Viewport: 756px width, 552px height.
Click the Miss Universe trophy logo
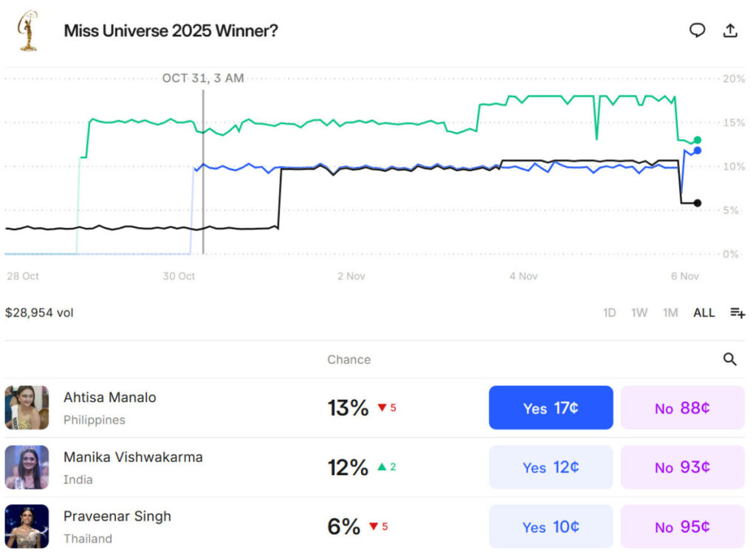point(28,30)
